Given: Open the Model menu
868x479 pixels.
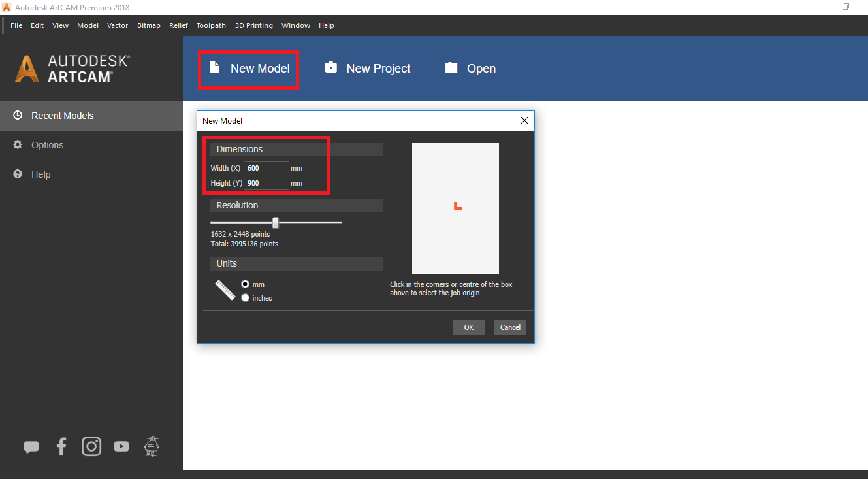Looking at the screenshot, I should coord(88,25).
